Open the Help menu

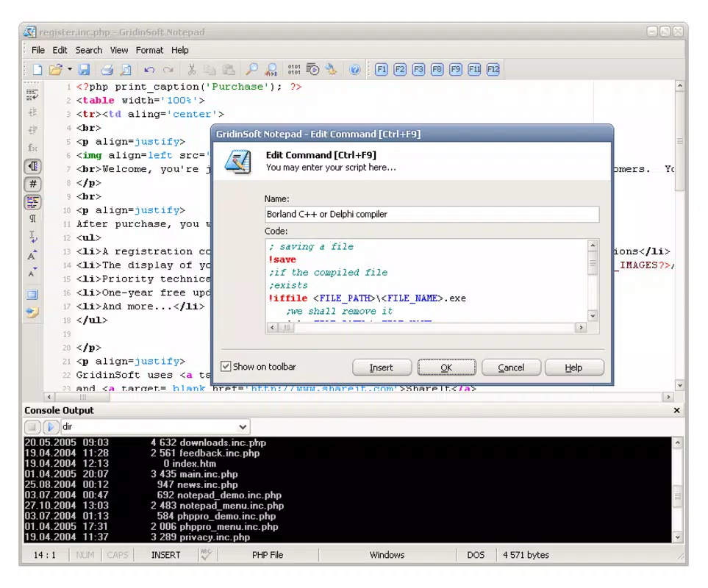click(x=179, y=50)
